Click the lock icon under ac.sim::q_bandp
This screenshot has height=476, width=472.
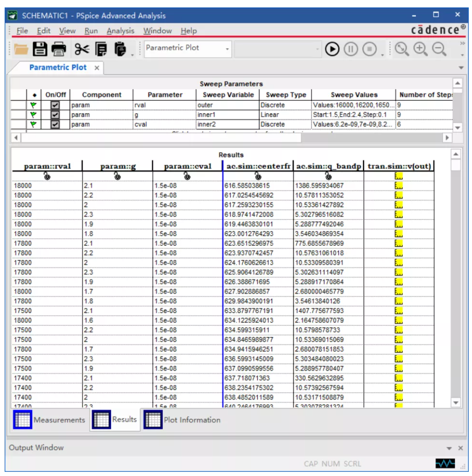point(328,176)
